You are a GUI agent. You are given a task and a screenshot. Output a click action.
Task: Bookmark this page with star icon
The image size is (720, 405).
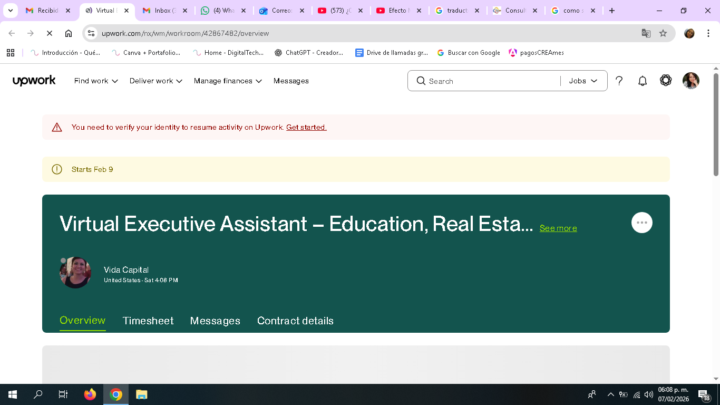tap(662, 33)
